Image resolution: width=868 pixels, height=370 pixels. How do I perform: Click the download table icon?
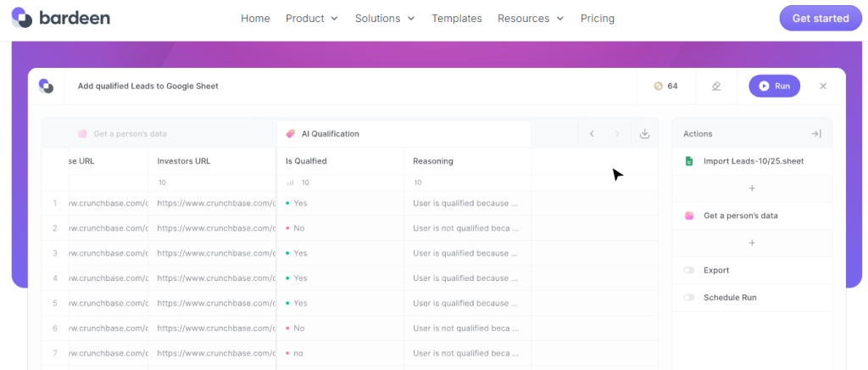click(x=644, y=133)
